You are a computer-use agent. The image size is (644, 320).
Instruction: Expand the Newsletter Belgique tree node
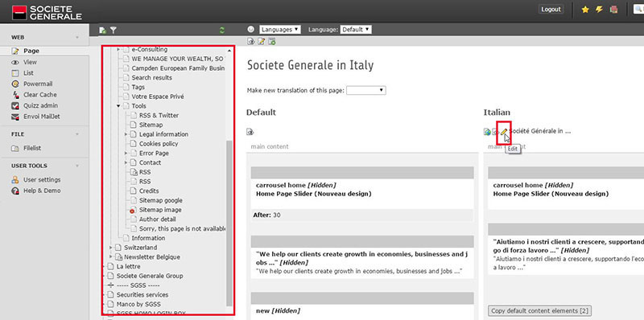coord(111,257)
